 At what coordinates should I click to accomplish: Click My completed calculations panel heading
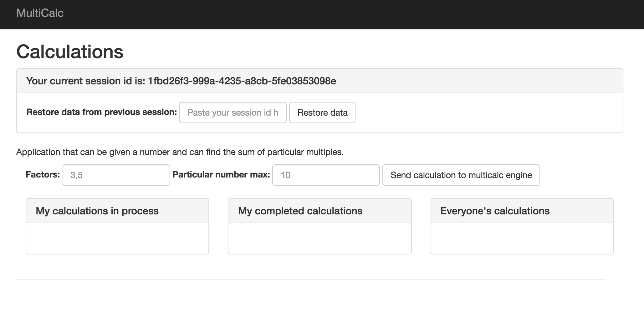click(300, 211)
